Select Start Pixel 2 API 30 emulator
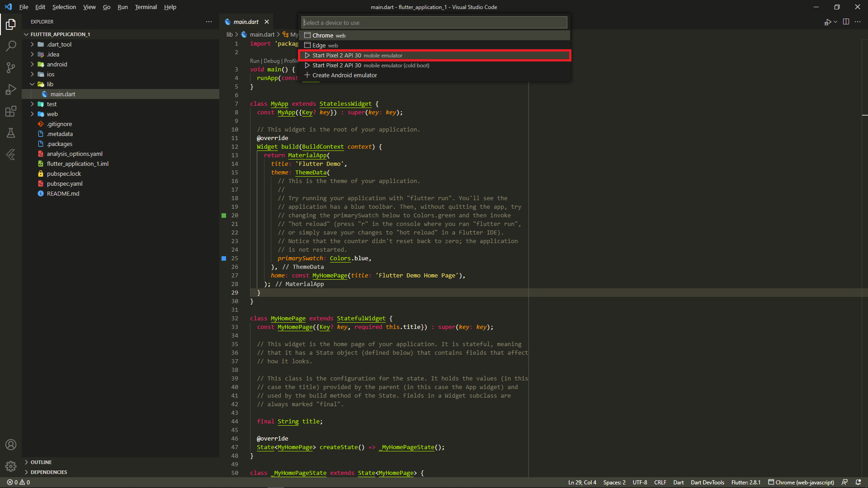This screenshot has height=488, width=868. [x=357, y=56]
